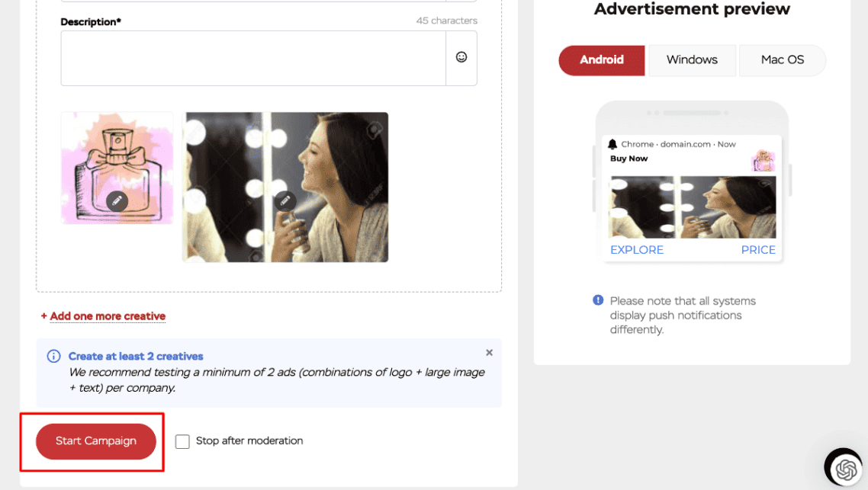Click the bell icon in notification preview
The height and width of the screenshot is (490, 868).
tap(612, 144)
